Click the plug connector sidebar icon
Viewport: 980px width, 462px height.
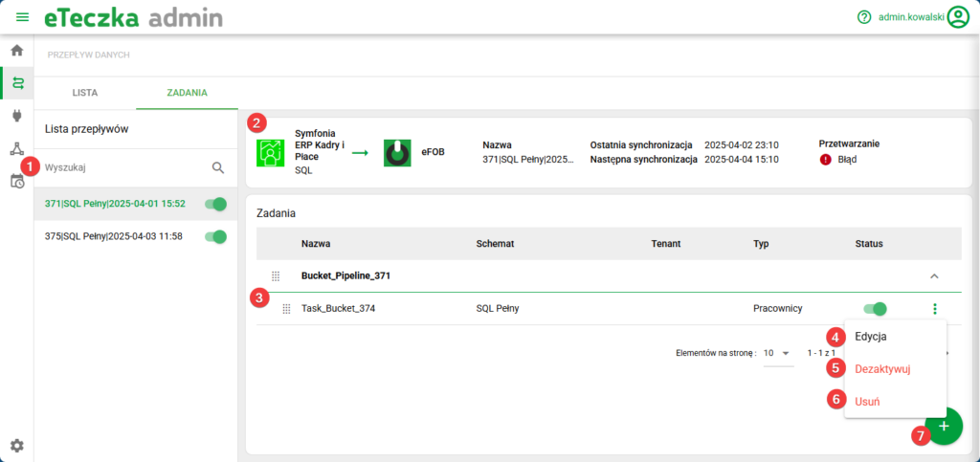click(x=16, y=116)
